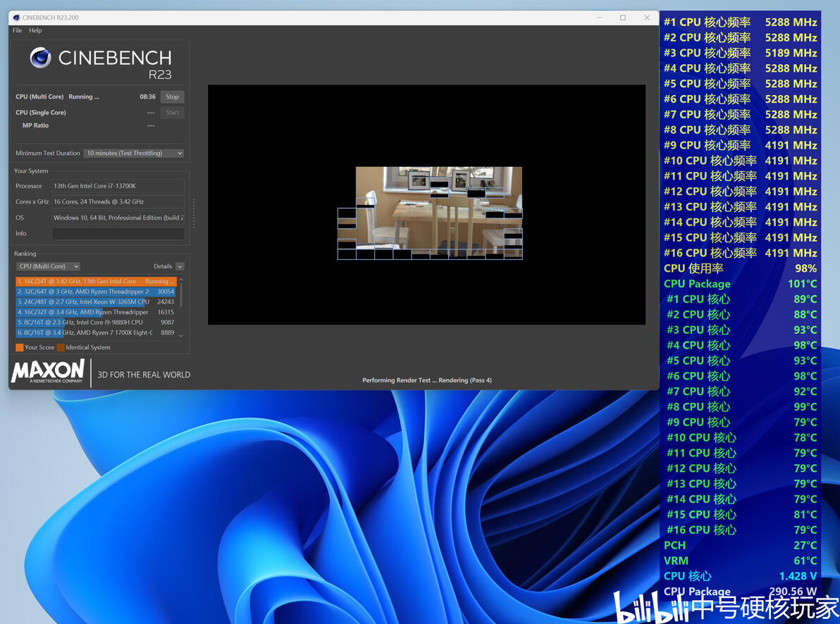Stop the running Multi Core test

(x=172, y=97)
